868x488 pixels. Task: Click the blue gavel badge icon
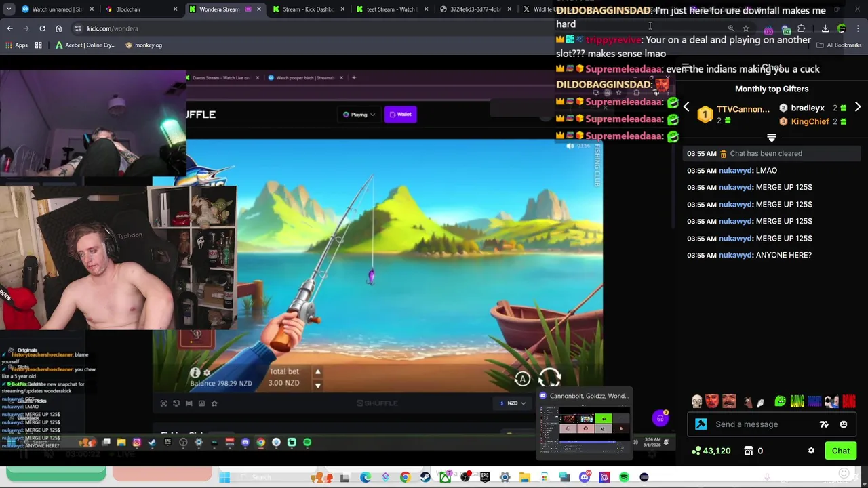pos(701,424)
